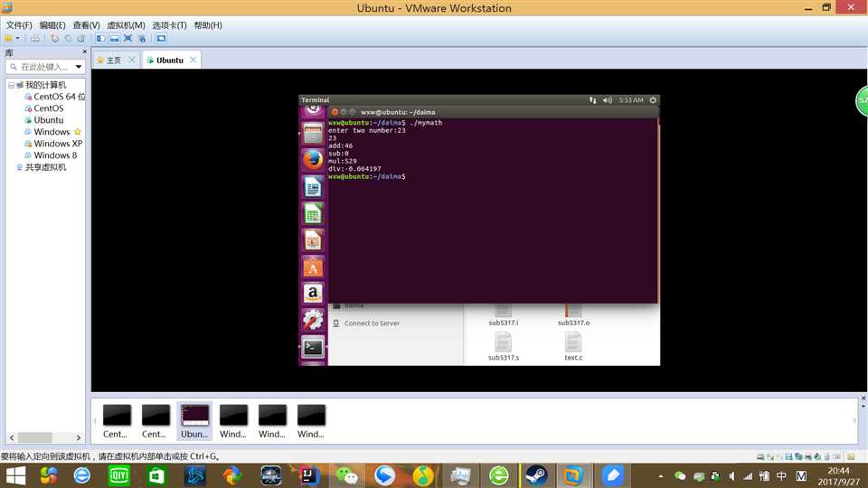The height and width of the screenshot is (488, 868).
Task: Click the Ubun... VM thumbnail
Action: coord(195,421)
